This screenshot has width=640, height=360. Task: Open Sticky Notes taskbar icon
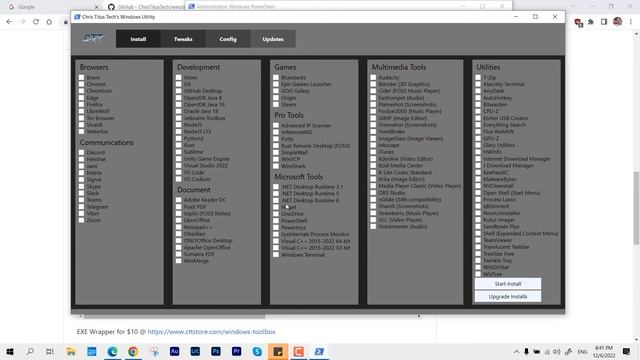[278, 351]
